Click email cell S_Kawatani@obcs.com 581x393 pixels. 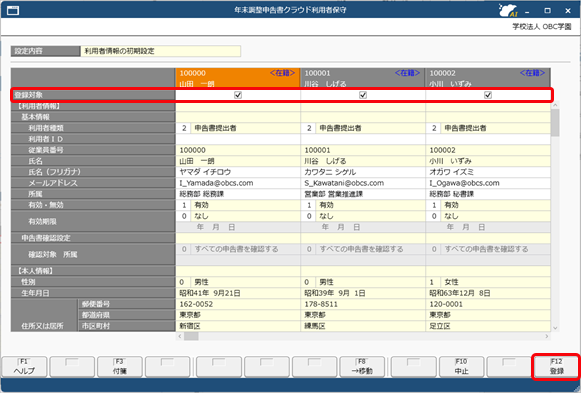(x=363, y=183)
